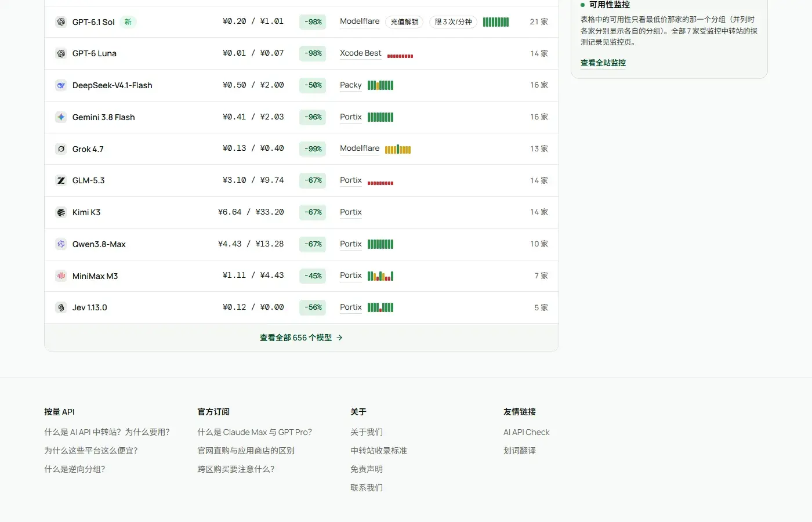This screenshot has width=812, height=522.
Task: Open Portix link in Gemini 3.8 Flash row
Action: coord(351,117)
